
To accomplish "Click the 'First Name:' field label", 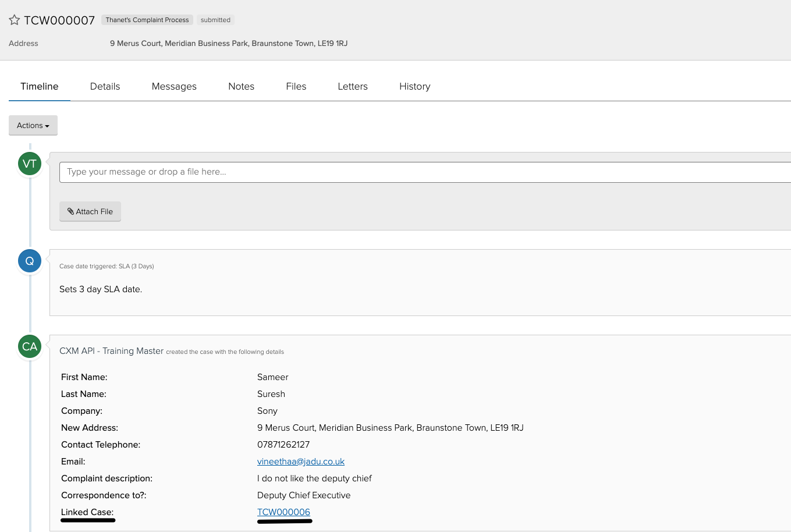I will pyautogui.click(x=84, y=377).
